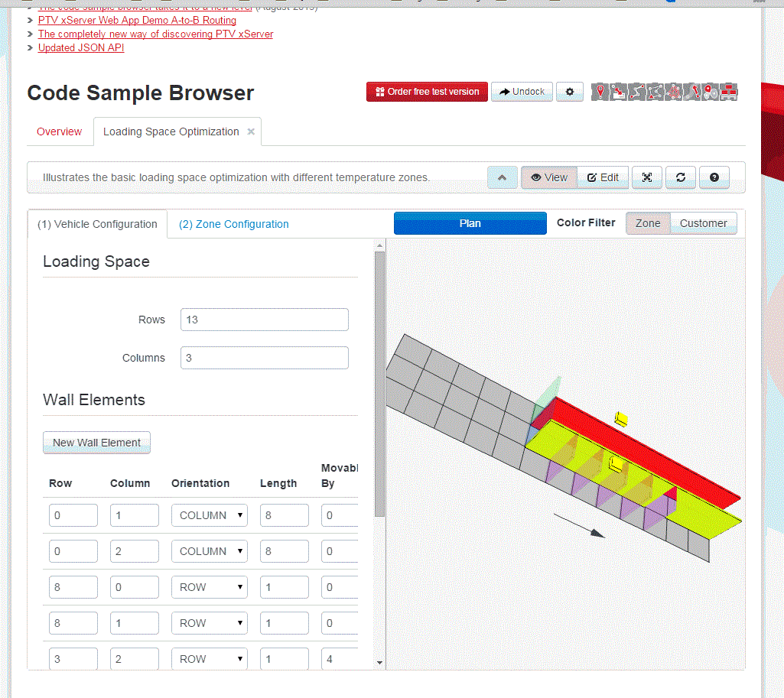
Task: Switch to View mode
Action: [x=549, y=177]
